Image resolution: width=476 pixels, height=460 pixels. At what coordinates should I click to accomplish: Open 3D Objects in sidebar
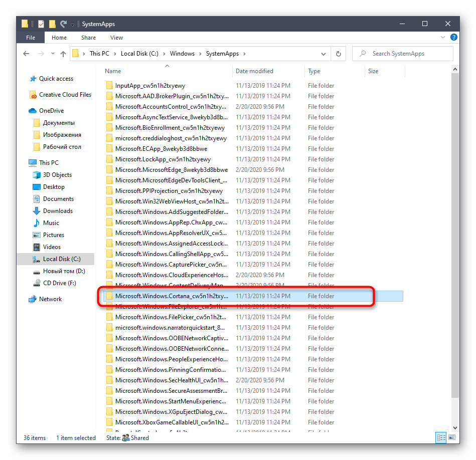click(52, 175)
